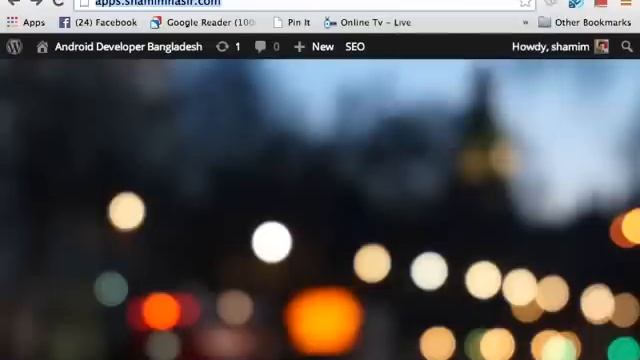This screenshot has height=360, width=640.
Task: Expand the bookmarks overflow chevron
Action: pyautogui.click(x=525, y=22)
